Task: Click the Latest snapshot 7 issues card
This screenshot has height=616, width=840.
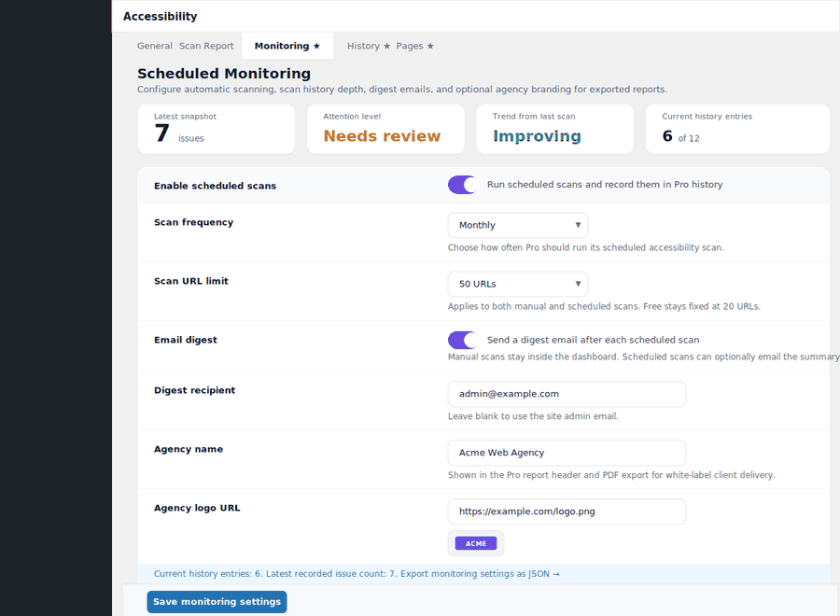Action: pyautogui.click(x=217, y=129)
